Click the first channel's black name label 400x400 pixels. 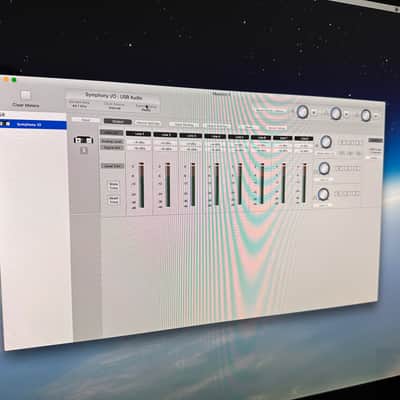pyautogui.click(x=138, y=134)
